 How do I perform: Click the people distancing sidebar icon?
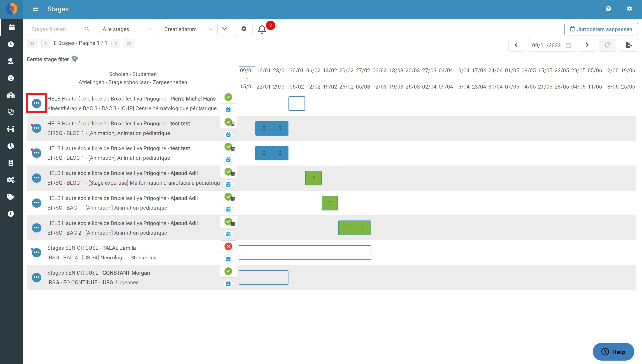coord(11,129)
